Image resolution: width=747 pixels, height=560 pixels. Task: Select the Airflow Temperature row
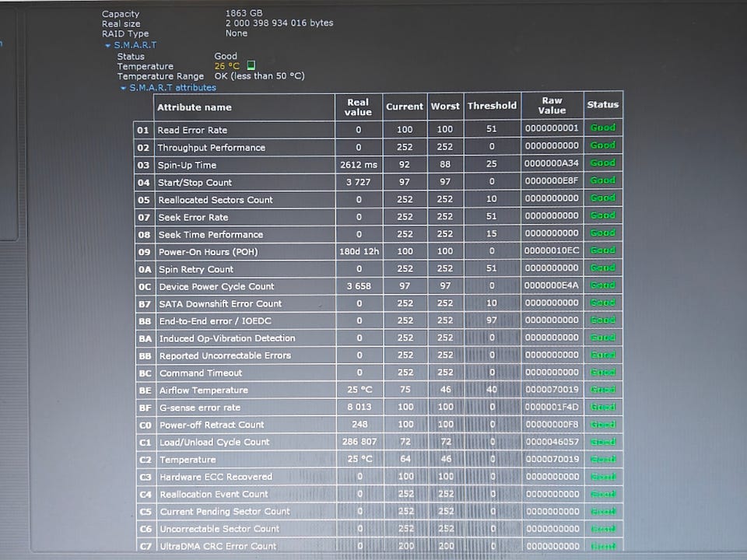click(x=379, y=390)
